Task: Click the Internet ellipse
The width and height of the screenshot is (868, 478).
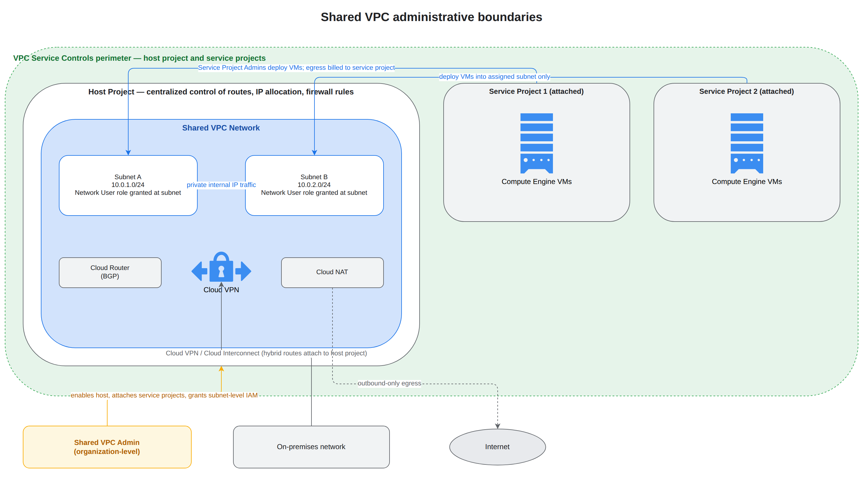Action: point(497,447)
